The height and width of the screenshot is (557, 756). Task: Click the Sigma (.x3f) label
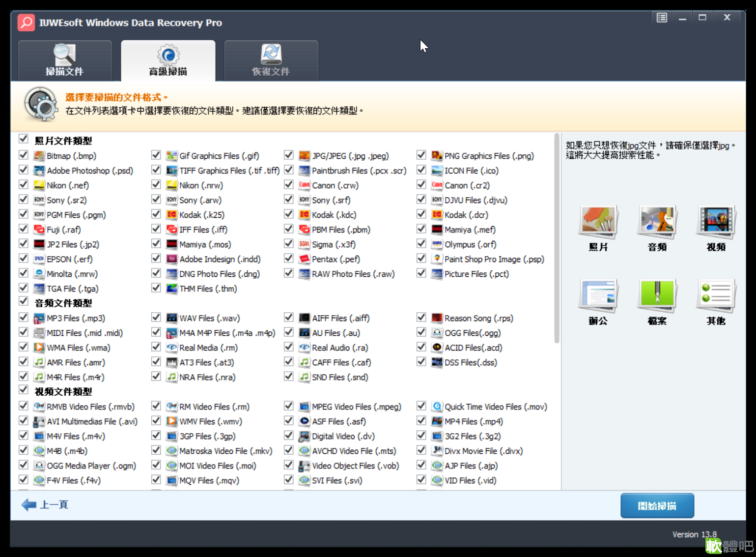tap(334, 244)
